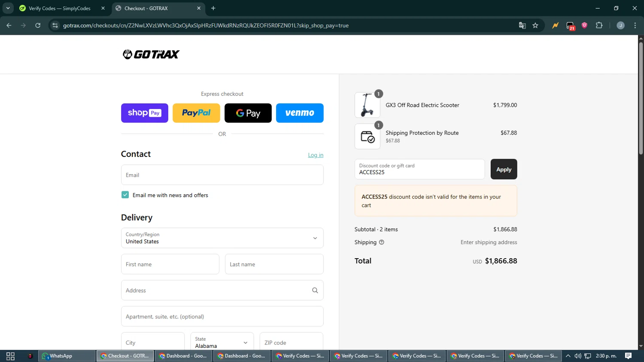Focus the Email input field
644x362 pixels.
222,175
